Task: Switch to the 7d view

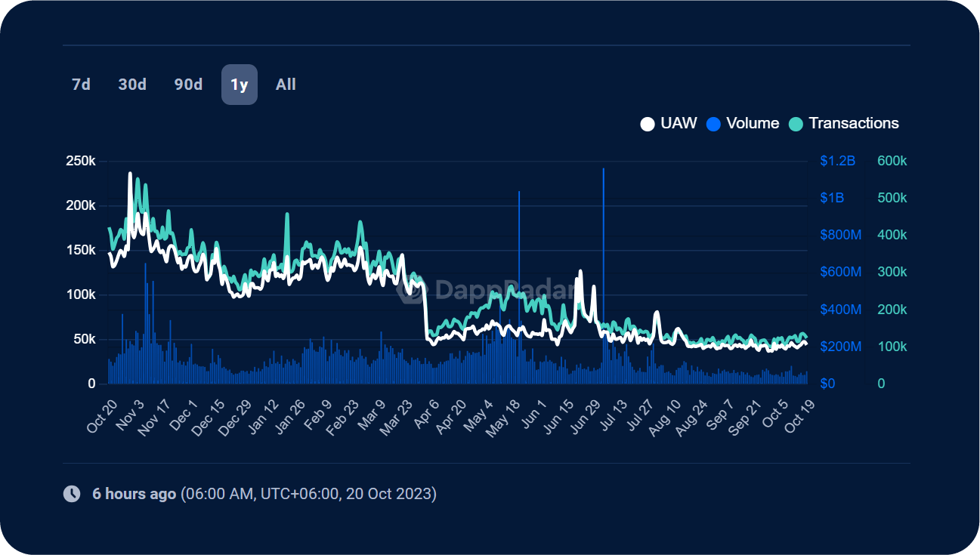Action: (80, 85)
